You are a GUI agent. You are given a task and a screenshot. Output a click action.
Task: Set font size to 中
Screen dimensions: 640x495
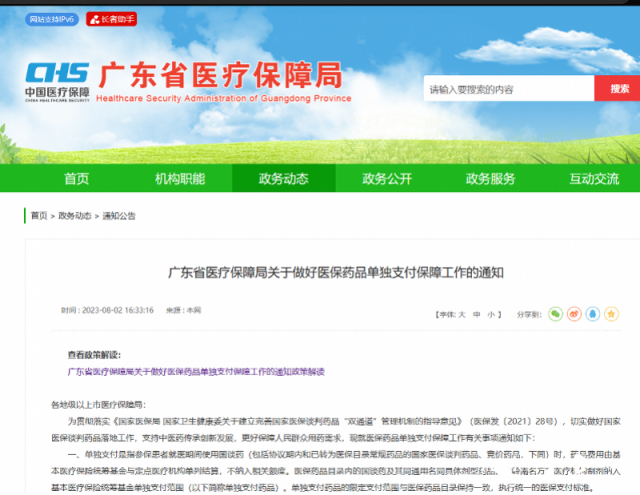(476, 314)
